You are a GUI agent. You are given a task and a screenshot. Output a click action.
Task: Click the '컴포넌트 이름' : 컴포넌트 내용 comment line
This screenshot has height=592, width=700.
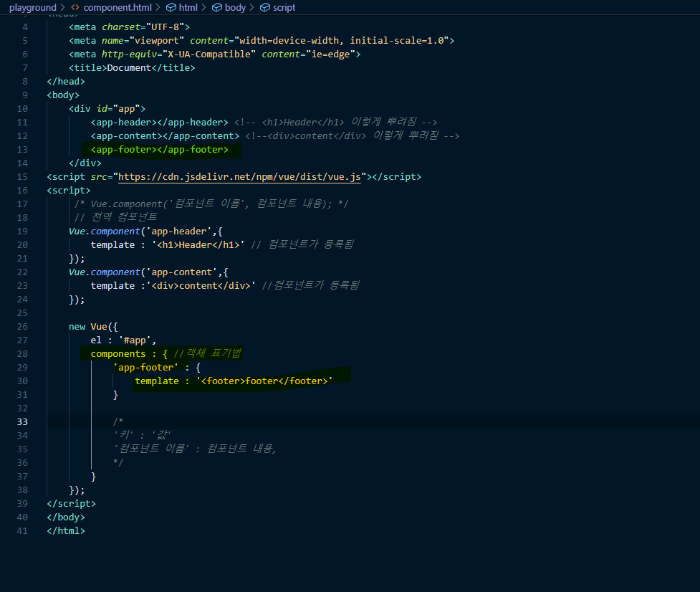[195, 449]
